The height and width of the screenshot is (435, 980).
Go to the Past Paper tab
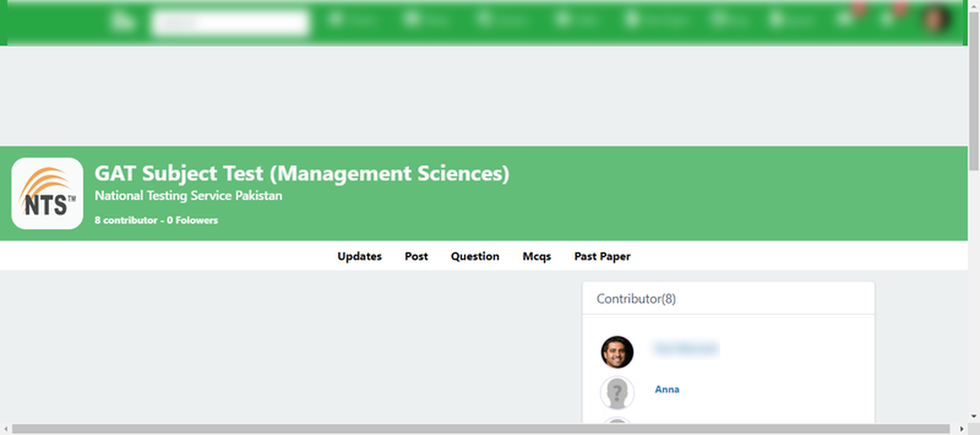[602, 256]
